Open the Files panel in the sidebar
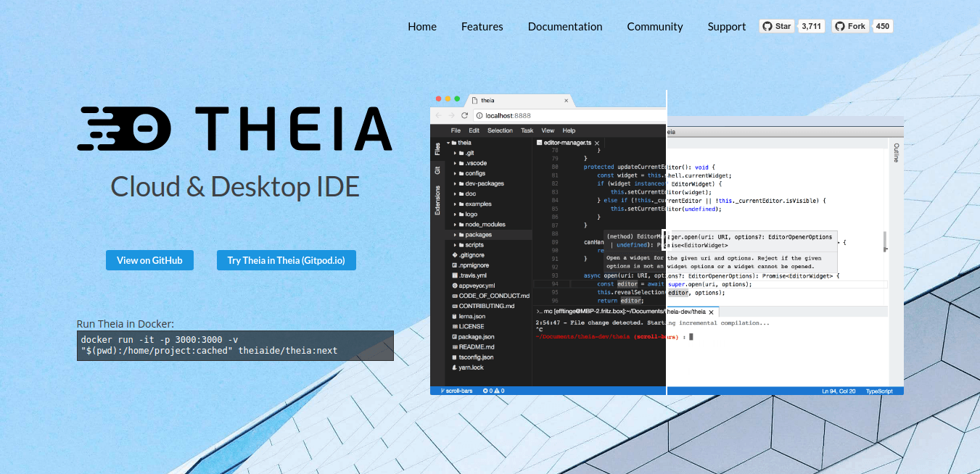Image resolution: width=980 pixels, height=474 pixels. click(437, 147)
